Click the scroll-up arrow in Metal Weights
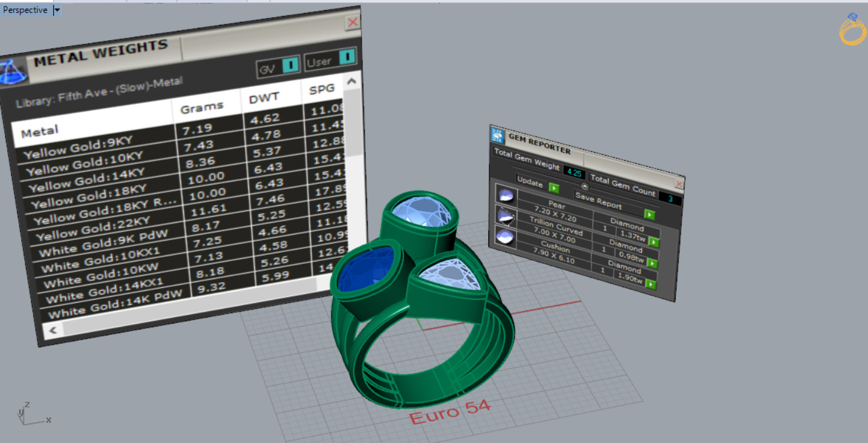Viewport: 868px width, 443px height. [352, 82]
